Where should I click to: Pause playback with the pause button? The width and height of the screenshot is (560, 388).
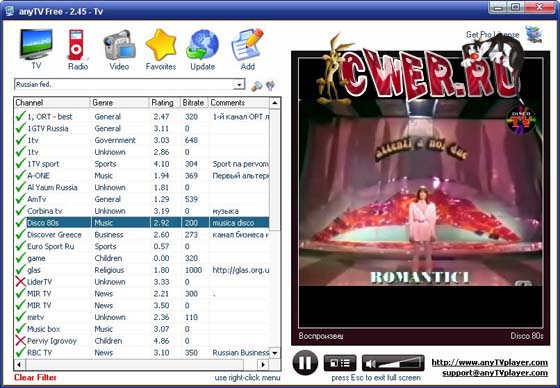[x=305, y=363]
